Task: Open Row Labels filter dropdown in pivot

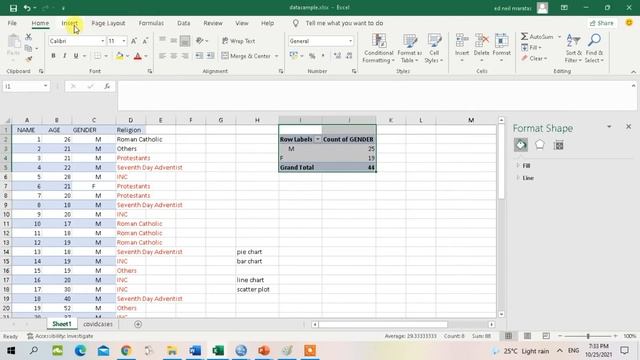Action: [318, 139]
